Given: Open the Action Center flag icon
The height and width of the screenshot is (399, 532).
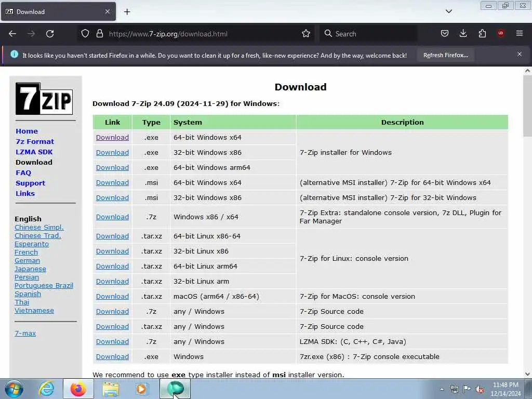Looking at the screenshot, I should 467,389.
